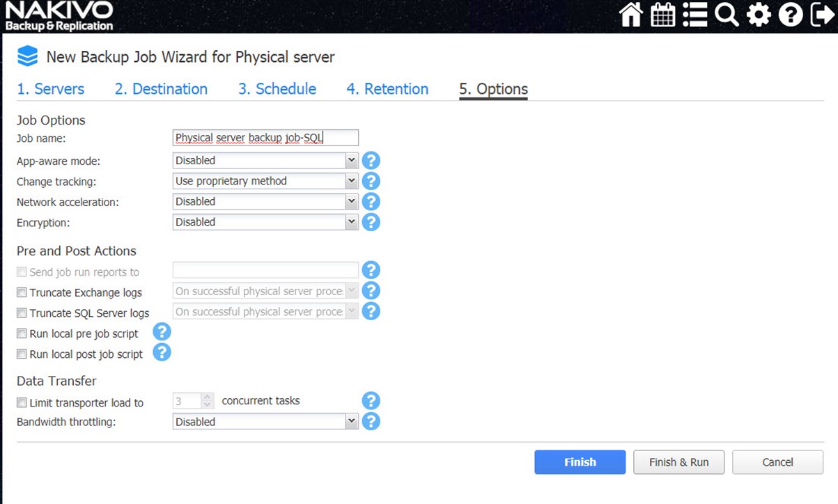Enable Truncate Exchange logs checkbox
This screenshot has height=504, width=838.
[22, 292]
